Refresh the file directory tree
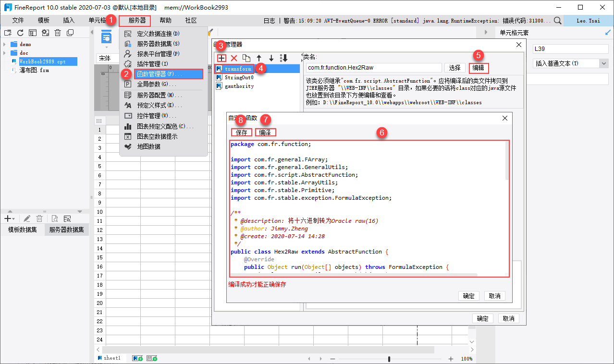The height and width of the screenshot is (364, 614). point(20,33)
